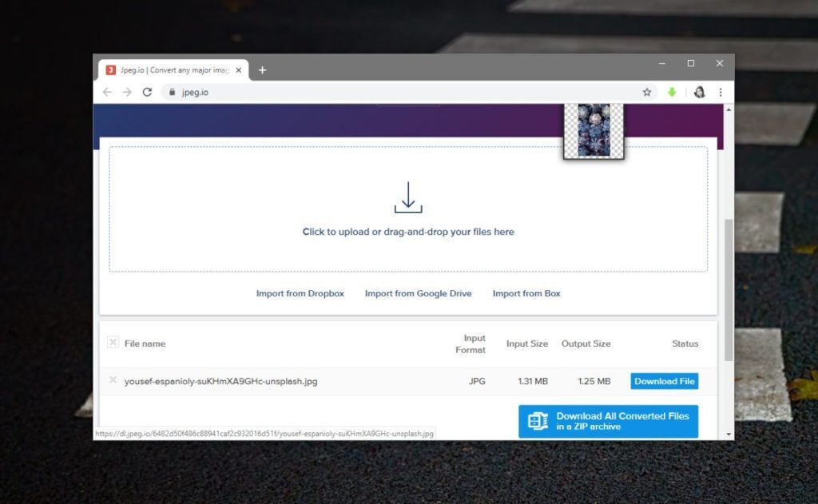The width and height of the screenshot is (818, 504).
Task: Click the Download File button
Action: (664, 381)
